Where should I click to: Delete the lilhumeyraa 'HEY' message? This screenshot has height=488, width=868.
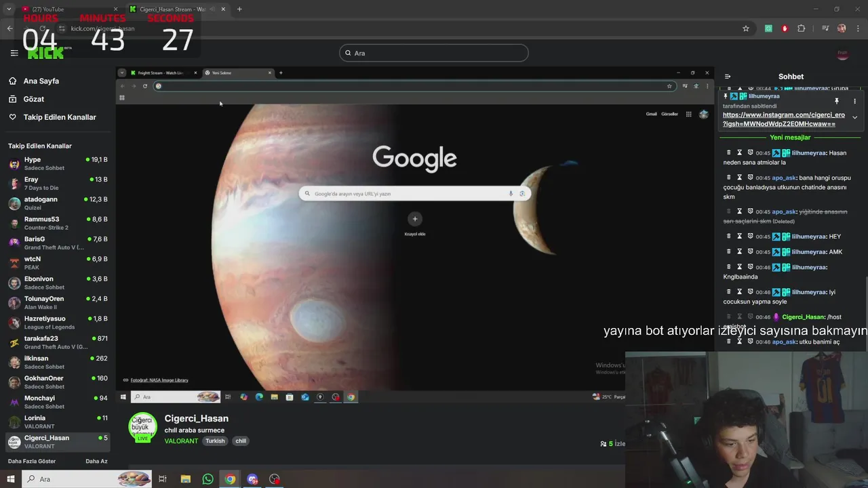click(x=729, y=237)
